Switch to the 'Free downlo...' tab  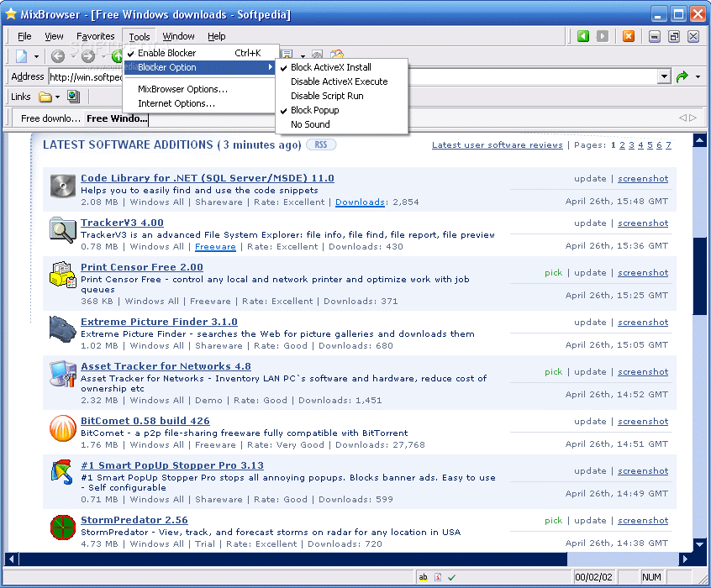(x=50, y=118)
